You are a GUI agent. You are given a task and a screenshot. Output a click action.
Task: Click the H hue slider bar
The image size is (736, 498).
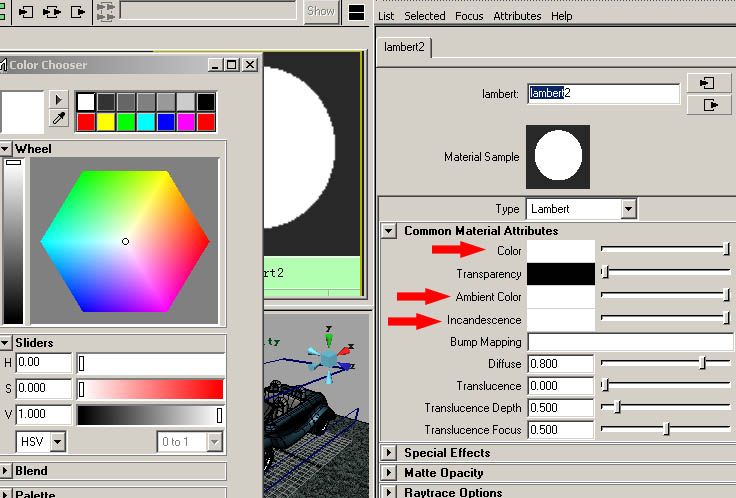tap(151, 363)
